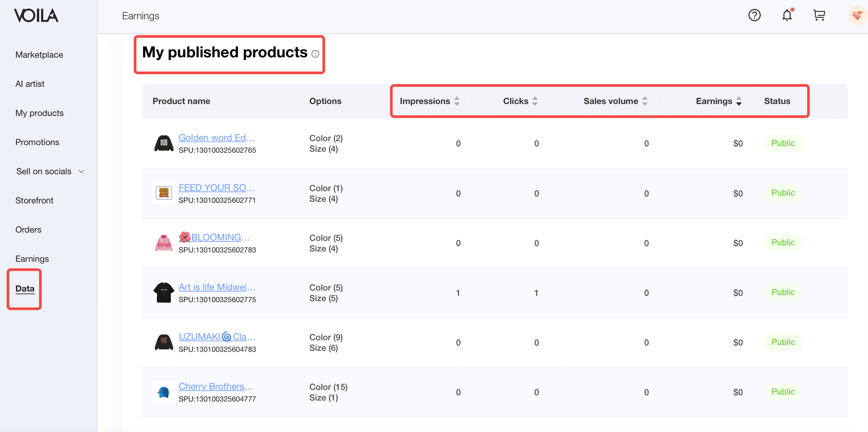868x432 pixels.
Task: Click info icon beside My published products
Action: pos(315,54)
